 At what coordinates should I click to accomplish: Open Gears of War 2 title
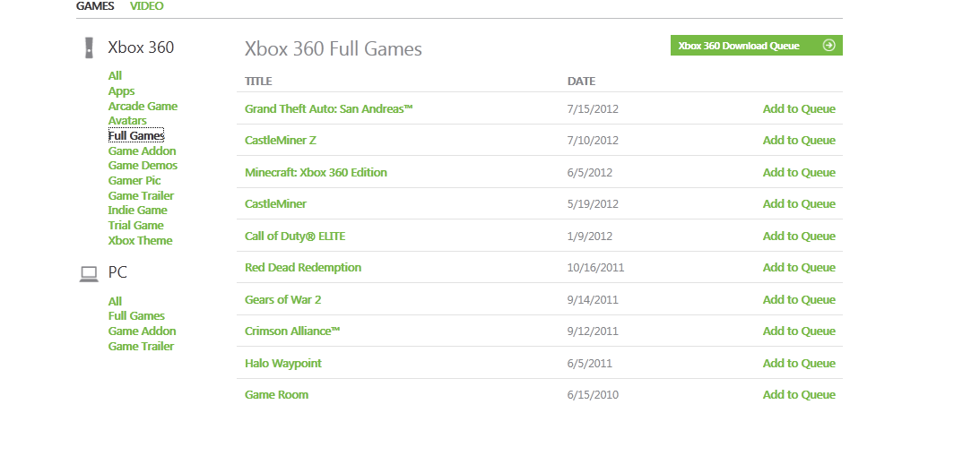282,300
